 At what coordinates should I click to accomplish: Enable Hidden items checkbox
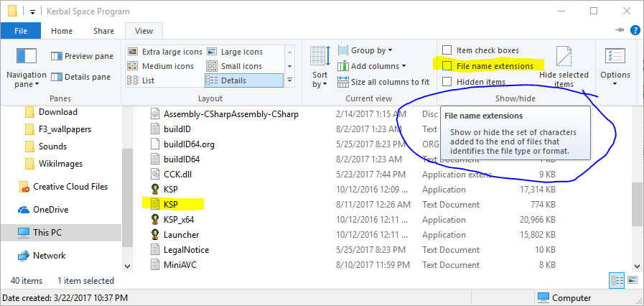coord(447,81)
